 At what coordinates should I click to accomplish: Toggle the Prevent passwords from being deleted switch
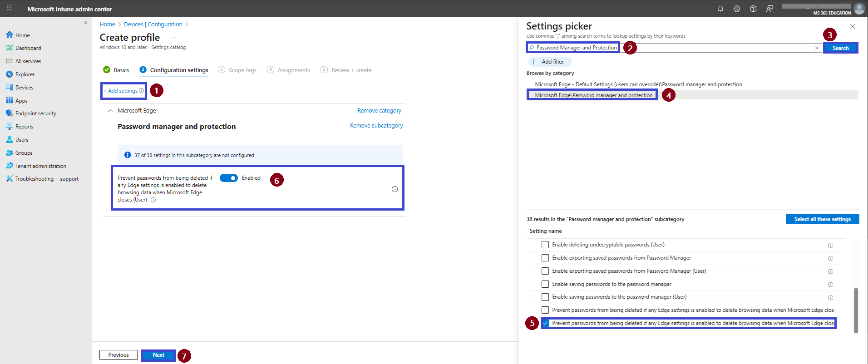(x=229, y=178)
